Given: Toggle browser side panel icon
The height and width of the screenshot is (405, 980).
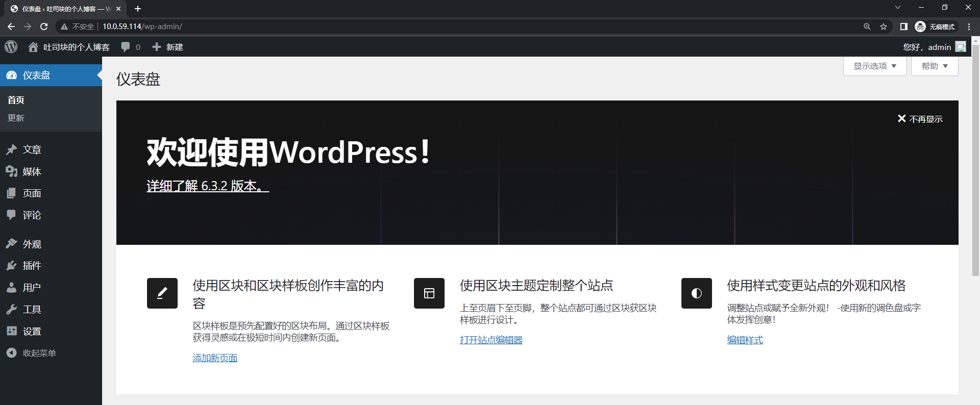Looking at the screenshot, I should 903,27.
